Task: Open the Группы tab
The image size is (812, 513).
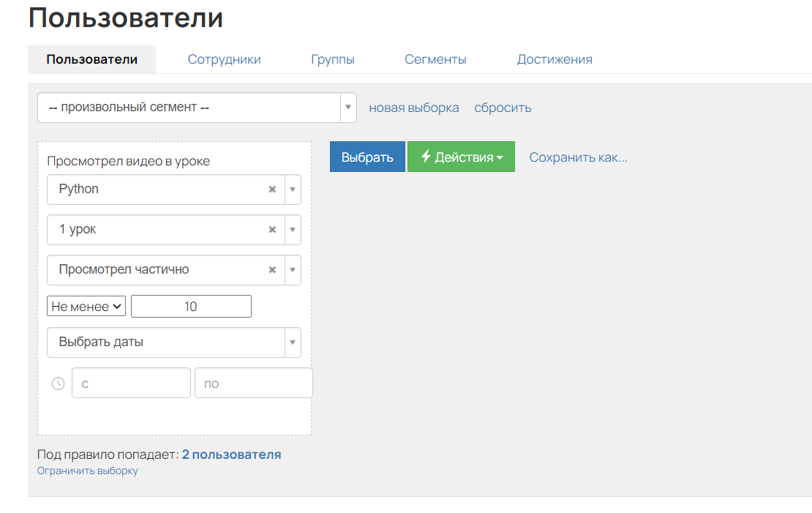Action: coord(333,59)
